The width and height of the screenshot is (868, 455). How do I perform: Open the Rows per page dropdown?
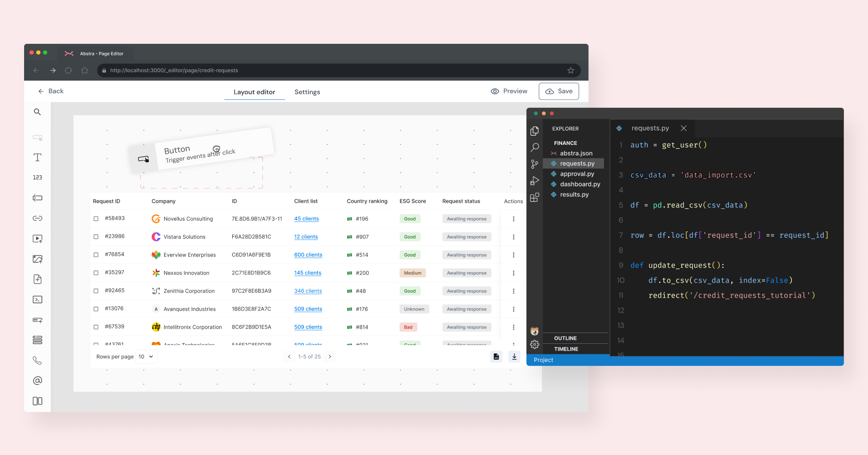[x=146, y=356]
